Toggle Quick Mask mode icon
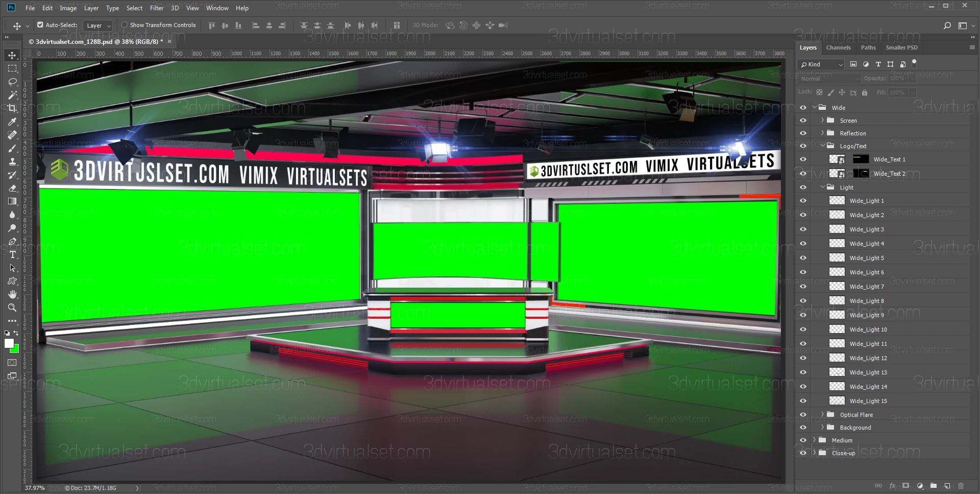980x494 pixels. 12,363
